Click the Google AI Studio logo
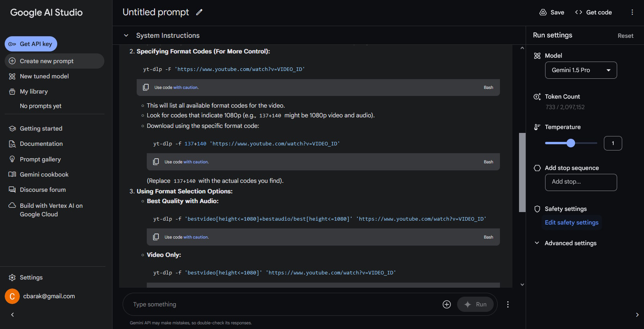Screen dimensions: 644x329 [x=46, y=12]
